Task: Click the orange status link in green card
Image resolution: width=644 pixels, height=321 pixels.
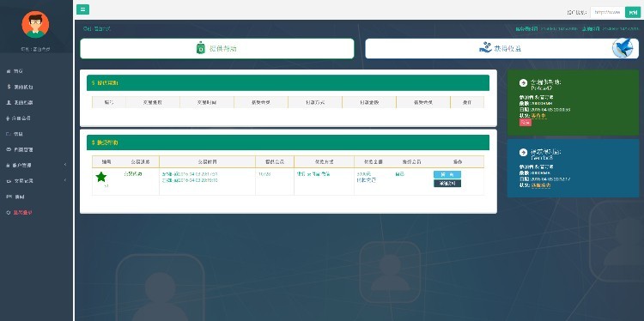Action: (539, 116)
